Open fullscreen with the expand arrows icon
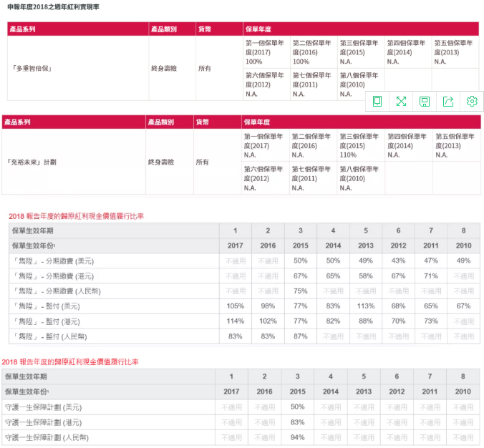The image size is (484, 448). pyautogui.click(x=401, y=101)
